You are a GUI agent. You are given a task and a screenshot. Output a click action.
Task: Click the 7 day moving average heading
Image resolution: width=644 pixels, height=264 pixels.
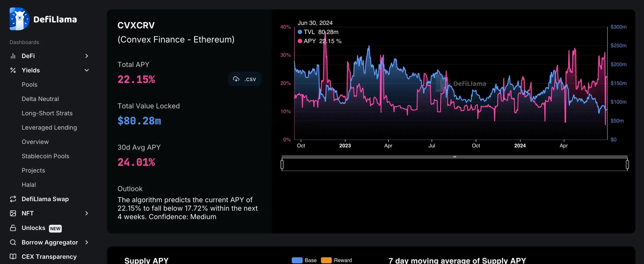[x=457, y=261]
